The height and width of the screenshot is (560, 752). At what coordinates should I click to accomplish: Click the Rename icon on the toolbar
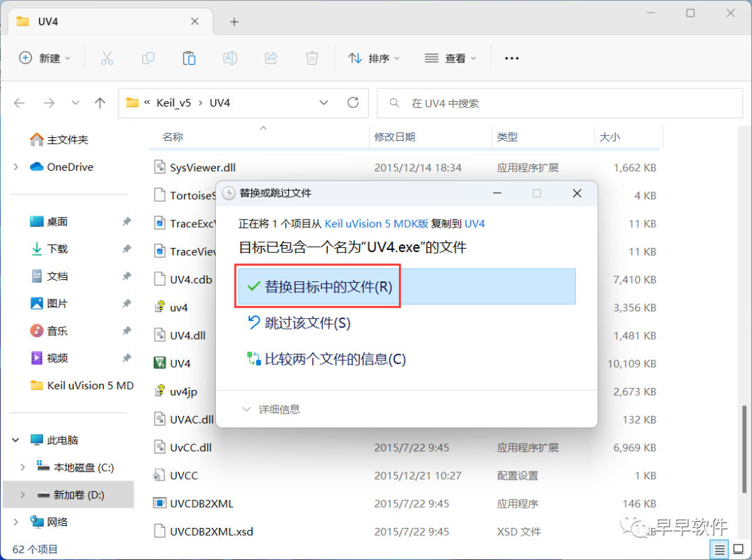[x=230, y=58]
